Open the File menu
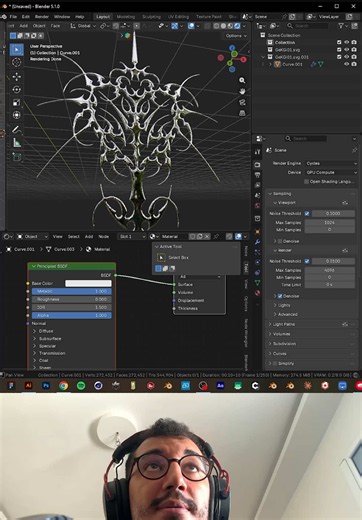The height and width of the screenshot is (520, 362). (x=13, y=16)
